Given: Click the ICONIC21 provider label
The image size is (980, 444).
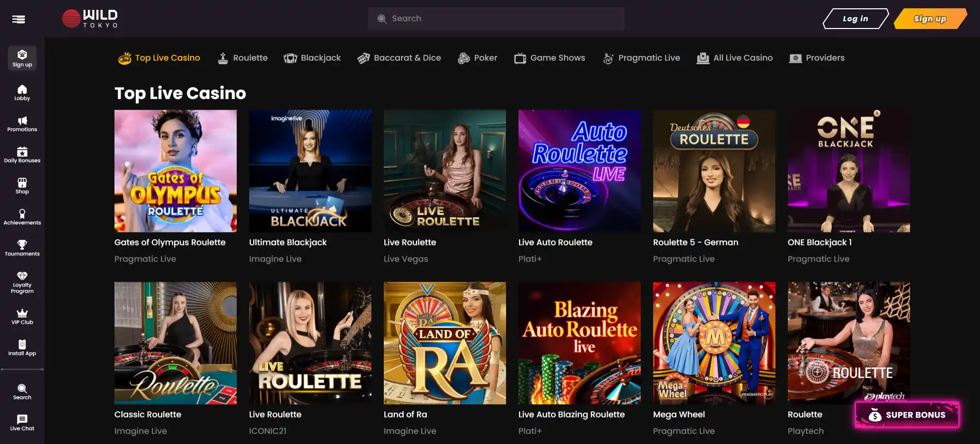Looking at the screenshot, I should pos(268,431).
